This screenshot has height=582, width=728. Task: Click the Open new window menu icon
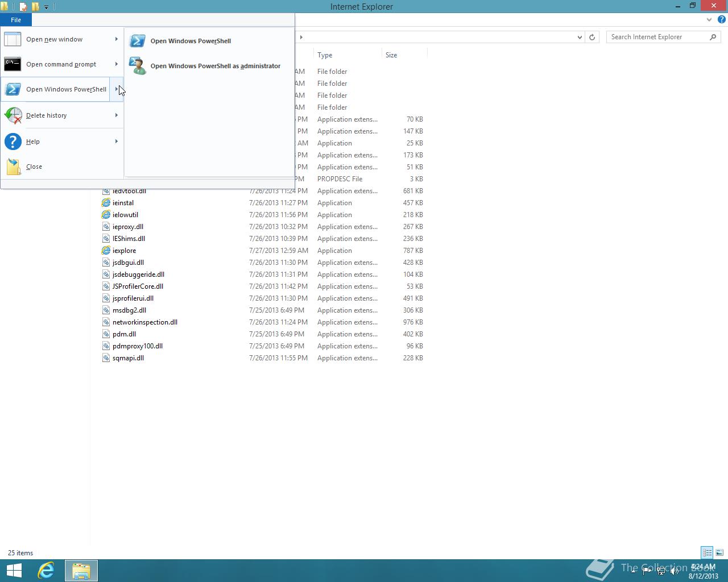coord(13,39)
